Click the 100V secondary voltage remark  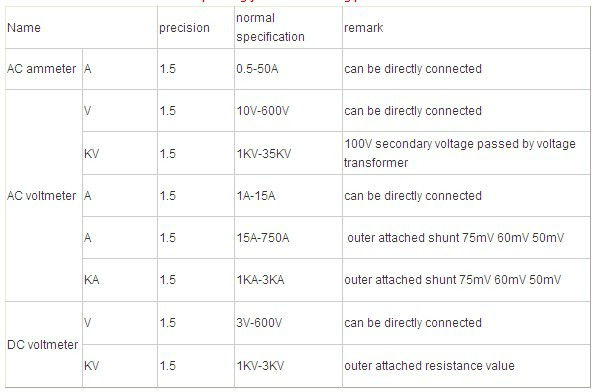pos(460,153)
